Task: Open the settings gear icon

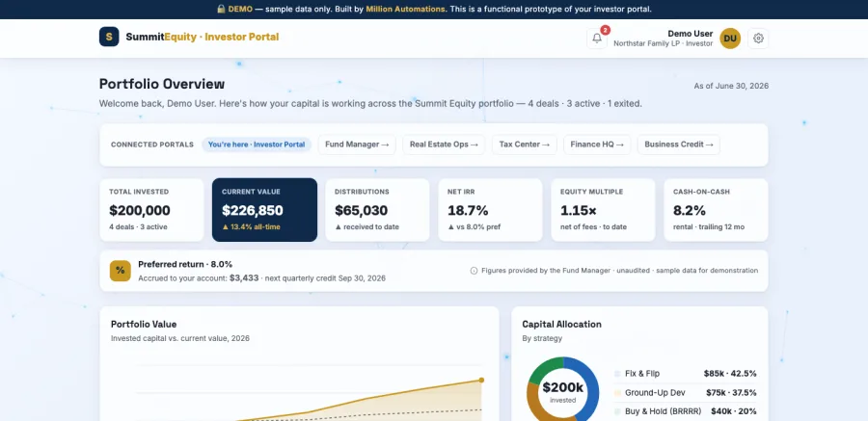Action: 758,39
